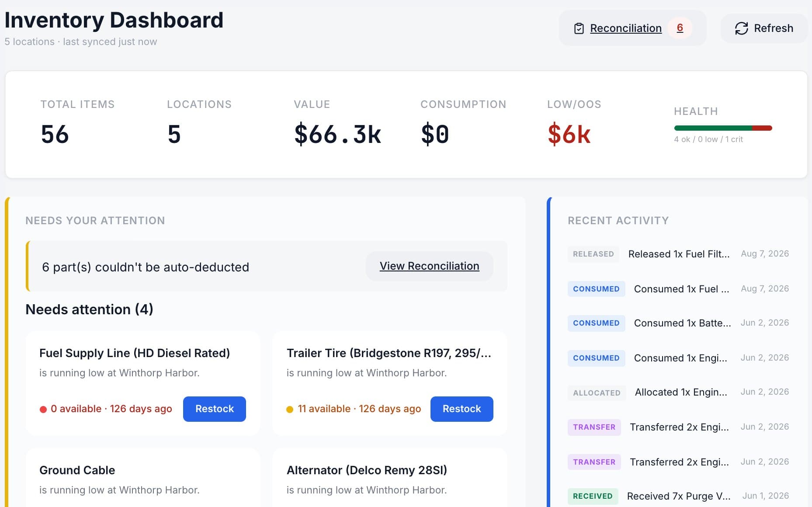Select the Alternator (Delco Remy 28SI) card title

[367, 470]
